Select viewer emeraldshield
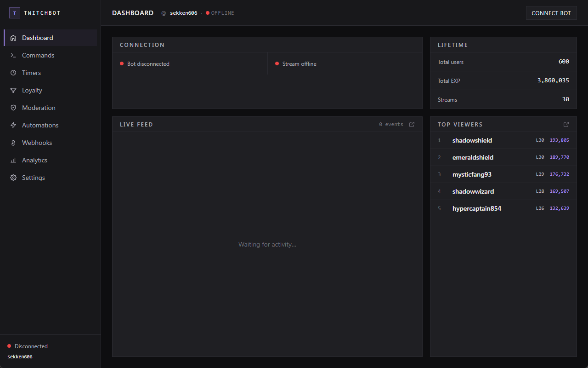This screenshot has height=368, width=588. (x=473, y=157)
